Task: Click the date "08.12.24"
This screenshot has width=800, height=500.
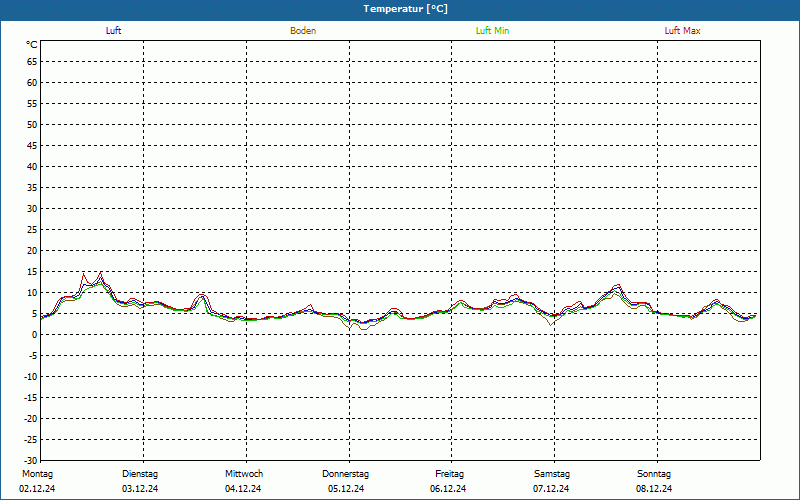Action: (654, 489)
